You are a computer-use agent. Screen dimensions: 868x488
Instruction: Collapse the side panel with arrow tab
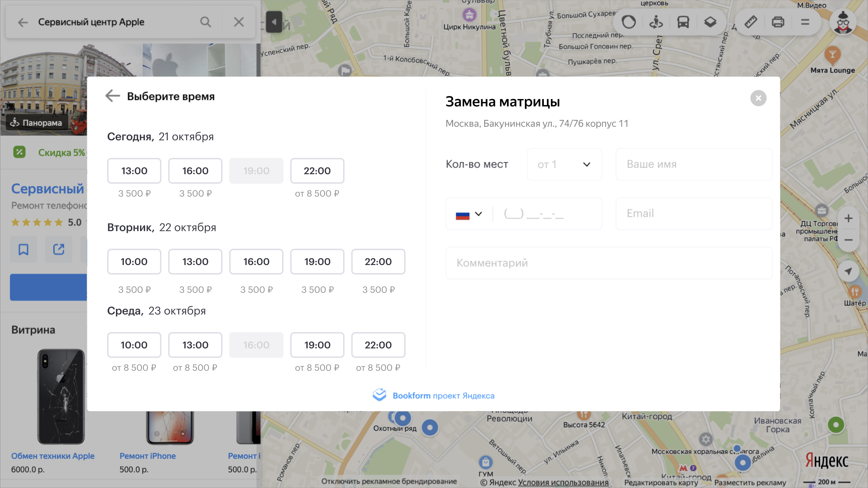(x=274, y=22)
